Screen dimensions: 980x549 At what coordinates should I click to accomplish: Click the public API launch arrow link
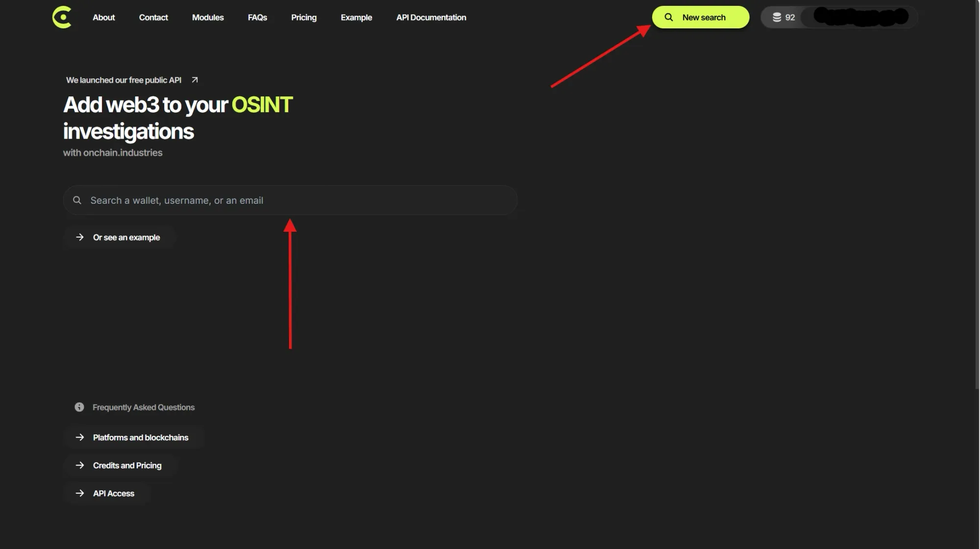pos(195,80)
